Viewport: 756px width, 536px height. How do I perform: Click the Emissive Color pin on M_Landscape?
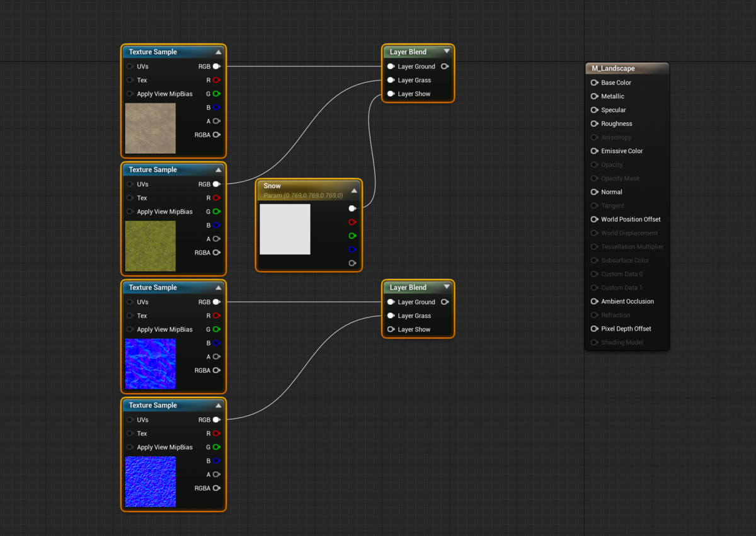594,151
